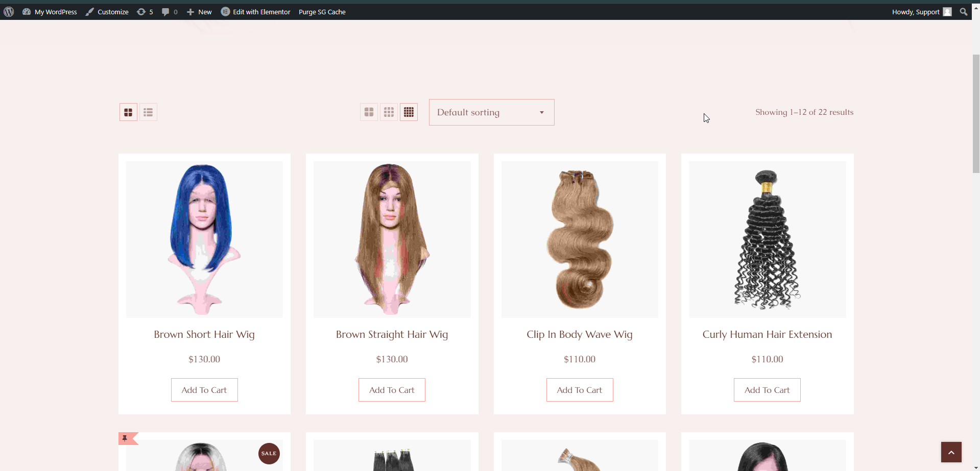Select the three-column grid icon
The height and width of the screenshot is (471, 980).
pos(389,112)
